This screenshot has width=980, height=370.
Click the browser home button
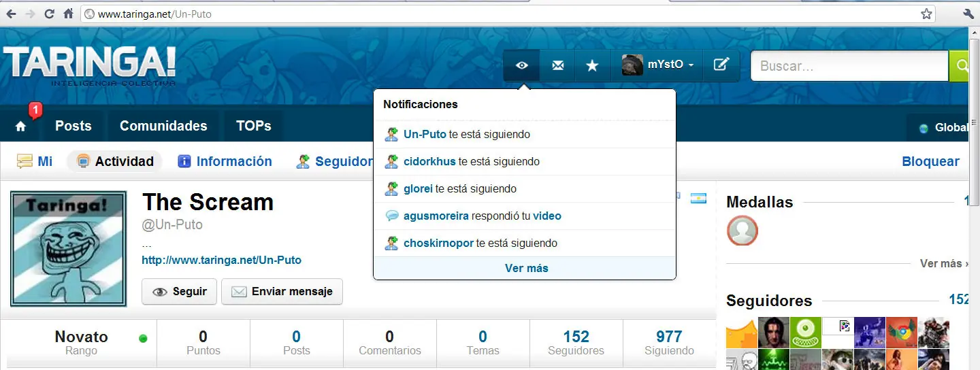[x=68, y=14]
